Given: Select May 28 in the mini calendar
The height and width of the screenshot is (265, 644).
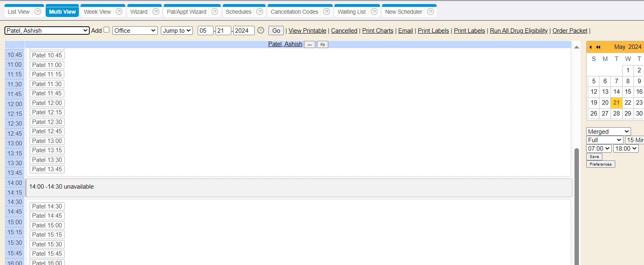Looking at the screenshot, I should 617,114.
